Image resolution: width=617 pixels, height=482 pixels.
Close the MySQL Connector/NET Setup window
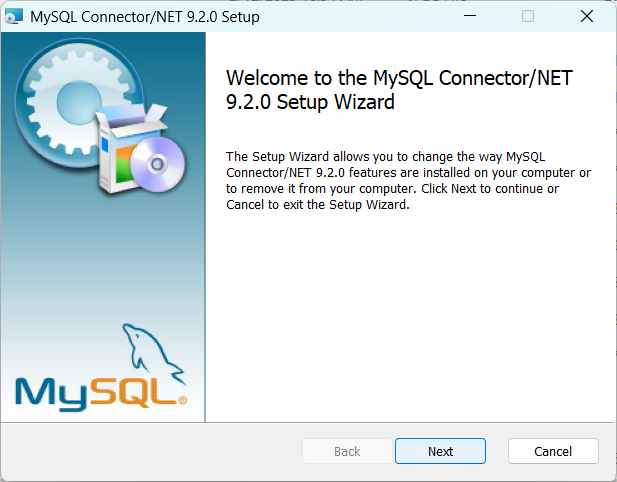point(586,16)
